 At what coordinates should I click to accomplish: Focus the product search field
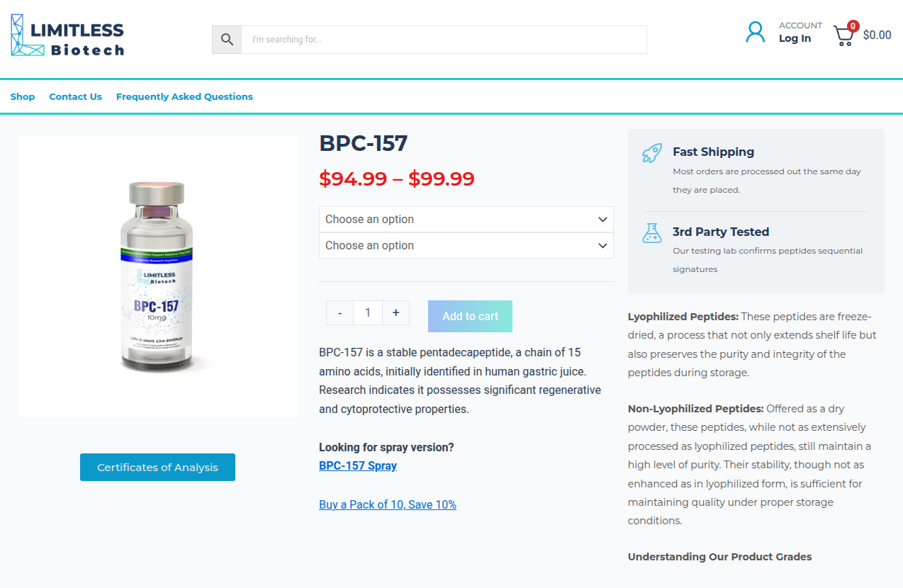444,40
